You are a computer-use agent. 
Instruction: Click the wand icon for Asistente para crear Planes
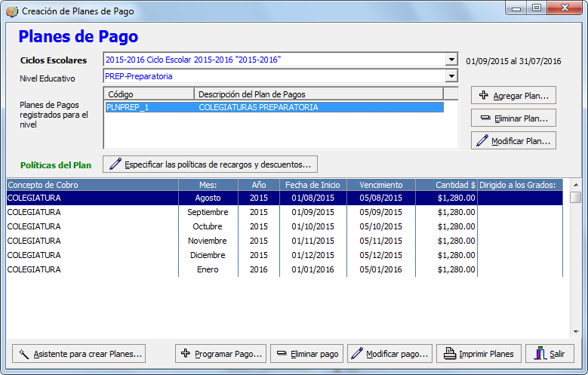[x=24, y=353]
